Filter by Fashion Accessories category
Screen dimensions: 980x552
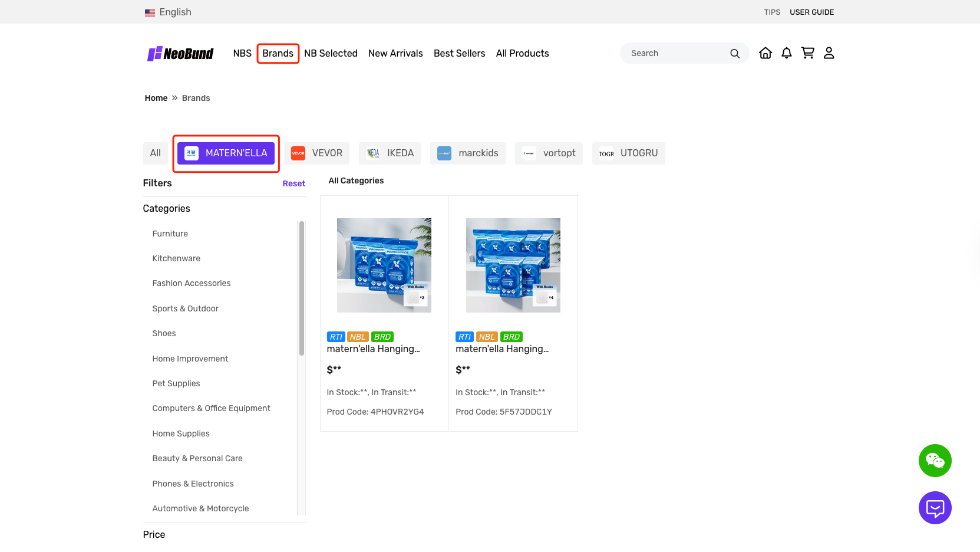(x=192, y=283)
